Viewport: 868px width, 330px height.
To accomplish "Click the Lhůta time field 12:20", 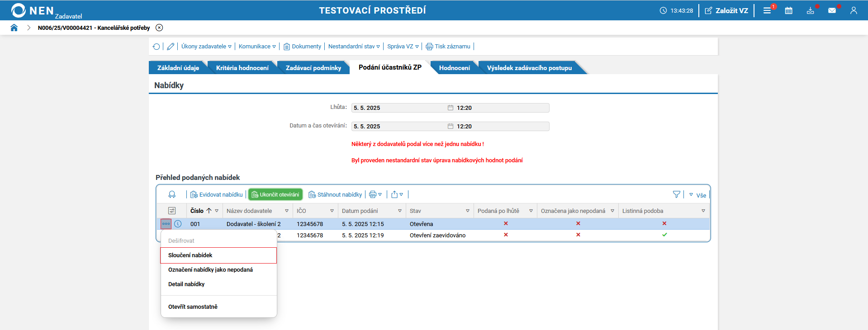I will pyautogui.click(x=502, y=108).
